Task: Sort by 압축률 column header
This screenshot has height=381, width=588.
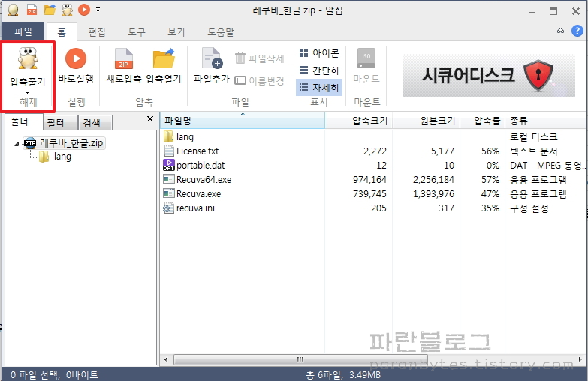Action: click(482, 121)
